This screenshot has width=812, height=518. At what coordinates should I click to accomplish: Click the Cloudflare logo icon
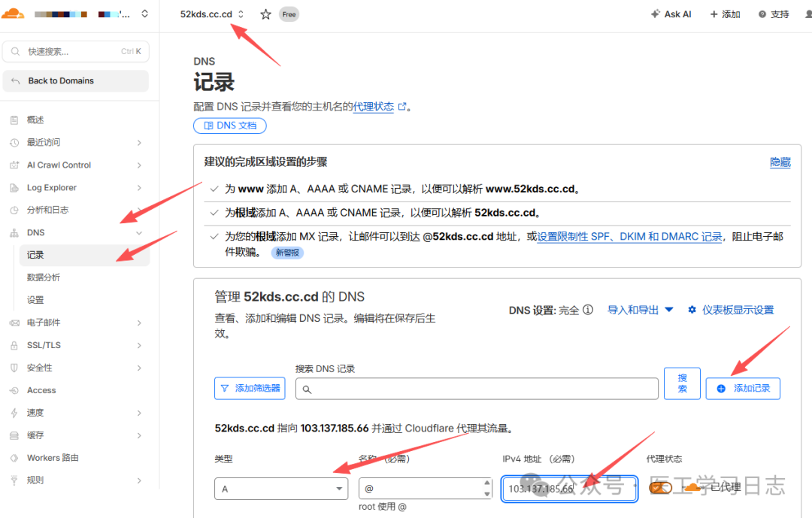(13, 14)
